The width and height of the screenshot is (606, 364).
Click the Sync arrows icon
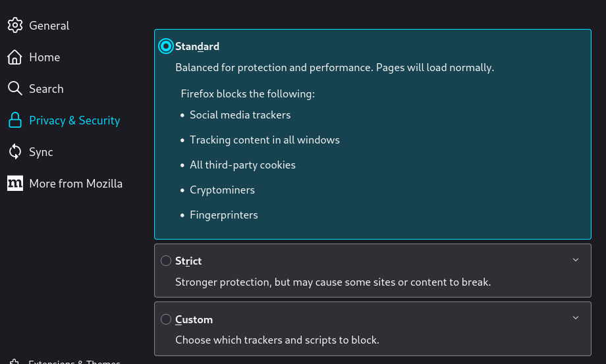pyautogui.click(x=15, y=151)
